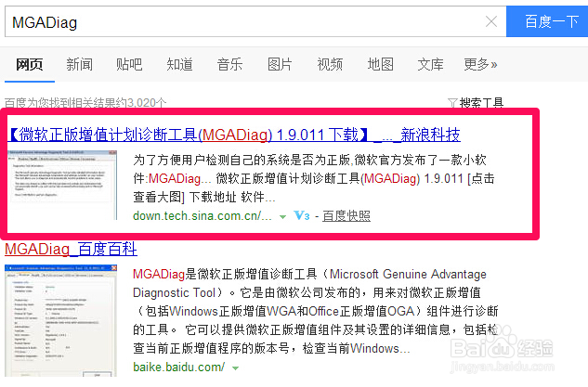Screen dimensions: 588x387
Task: Expand the dropdown arrow next to down.tech.sina.com.cn
Action: 282,216
